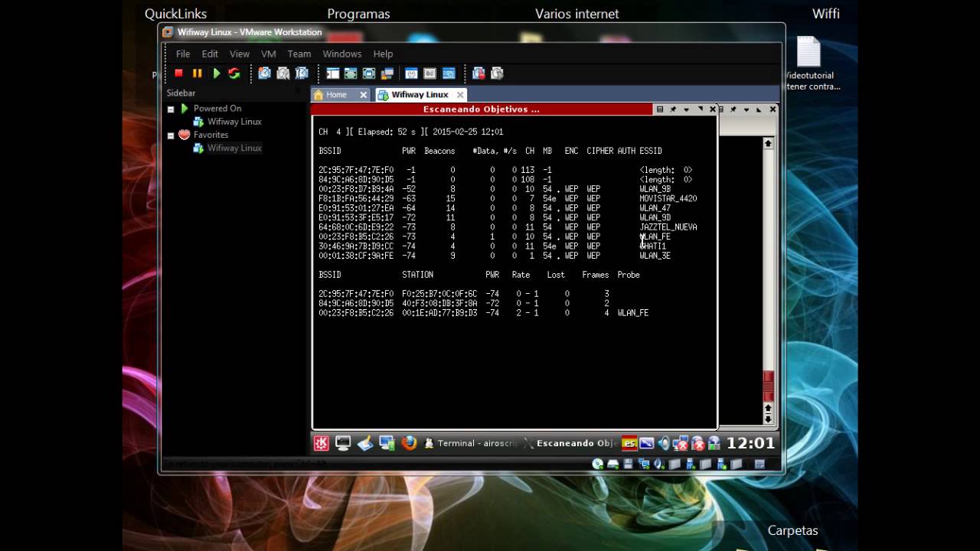980x551 pixels.
Task: Select Wifiway Linux under Favorites
Action: [234, 148]
